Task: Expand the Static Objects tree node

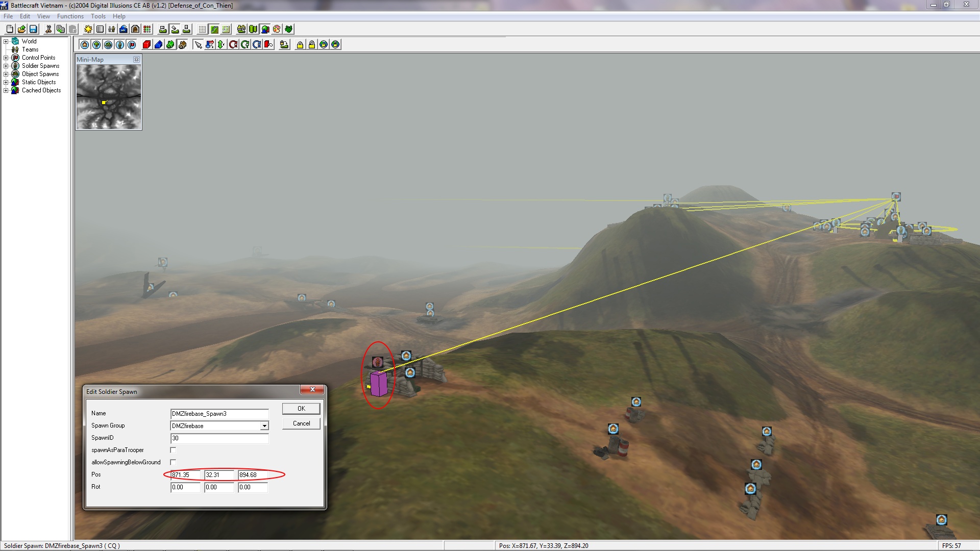Action: 6,82
